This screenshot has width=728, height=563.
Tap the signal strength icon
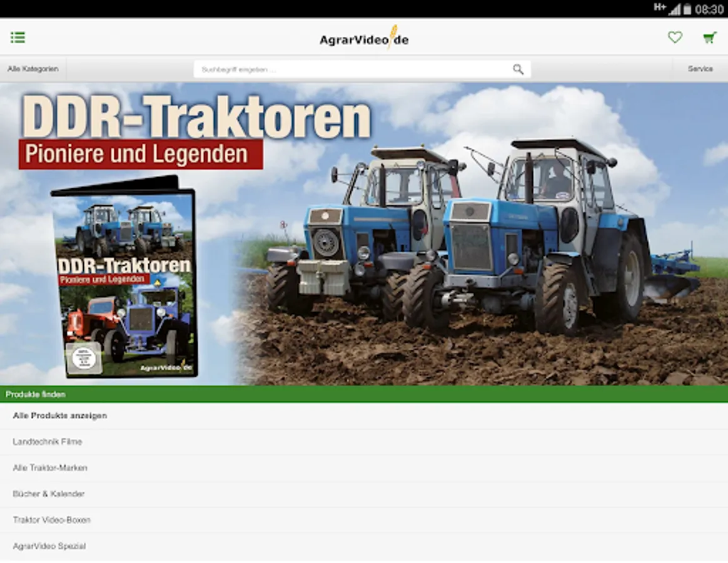[675, 9]
